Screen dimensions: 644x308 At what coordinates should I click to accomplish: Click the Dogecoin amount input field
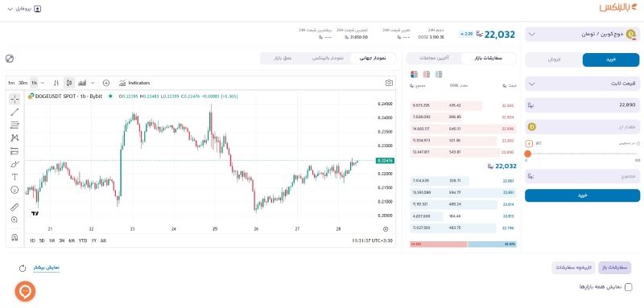tap(582, 127)
